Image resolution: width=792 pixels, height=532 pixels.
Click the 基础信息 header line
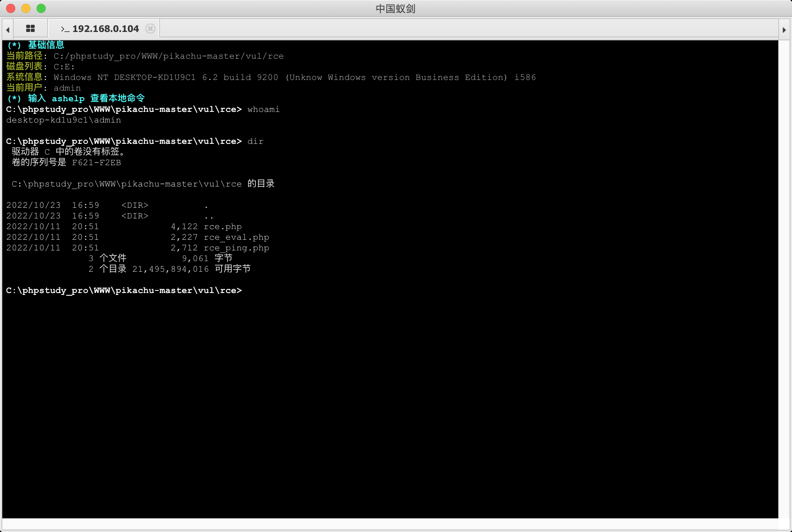pos(36,45)
